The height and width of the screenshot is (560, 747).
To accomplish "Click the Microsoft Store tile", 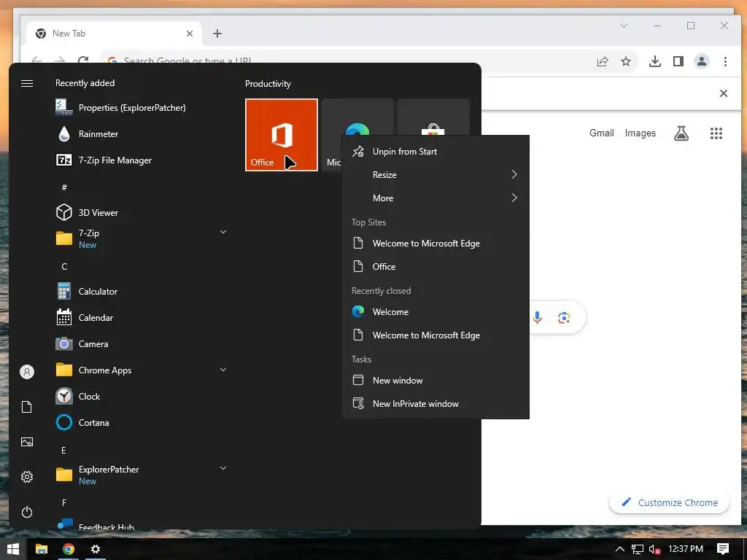I will tap(433, 117).
